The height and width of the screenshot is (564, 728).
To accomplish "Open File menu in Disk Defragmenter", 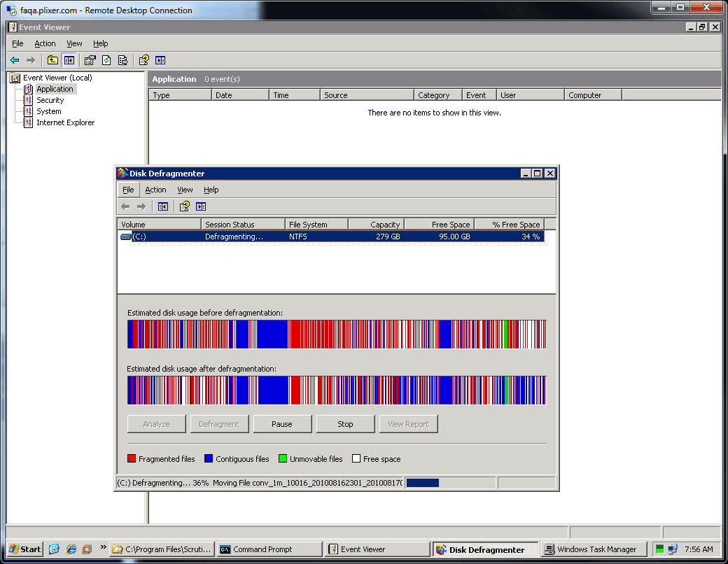I will coord(128,190).
